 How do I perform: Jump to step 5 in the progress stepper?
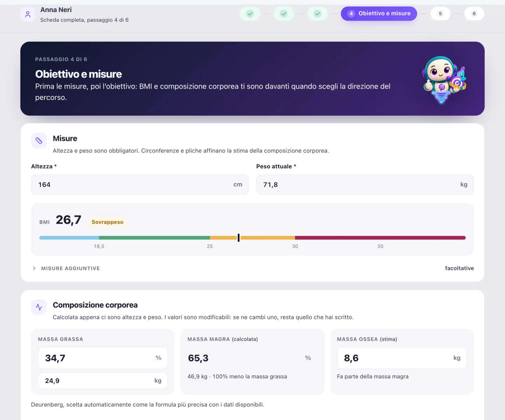click(440, 14)
